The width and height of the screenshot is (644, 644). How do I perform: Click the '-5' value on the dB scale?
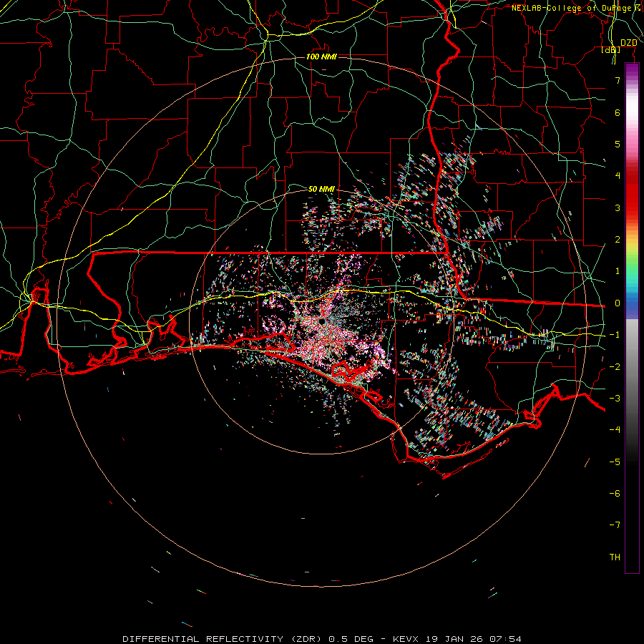615,462
